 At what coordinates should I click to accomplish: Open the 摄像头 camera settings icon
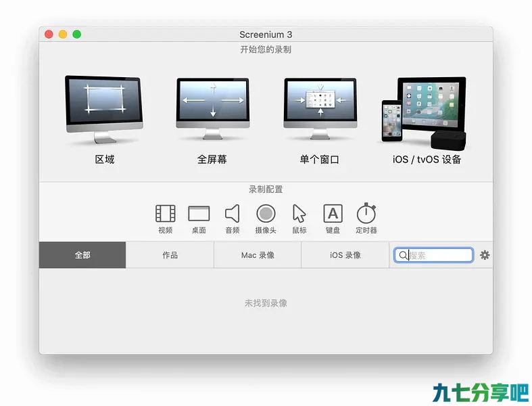tap(266, 214)
